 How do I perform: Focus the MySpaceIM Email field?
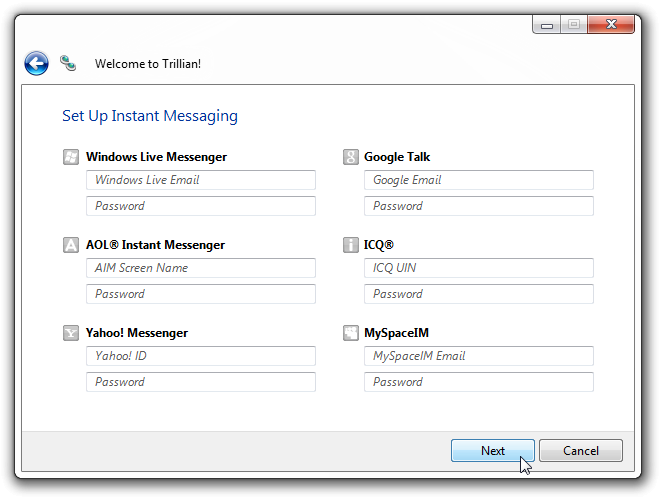[x=479, y=356]
